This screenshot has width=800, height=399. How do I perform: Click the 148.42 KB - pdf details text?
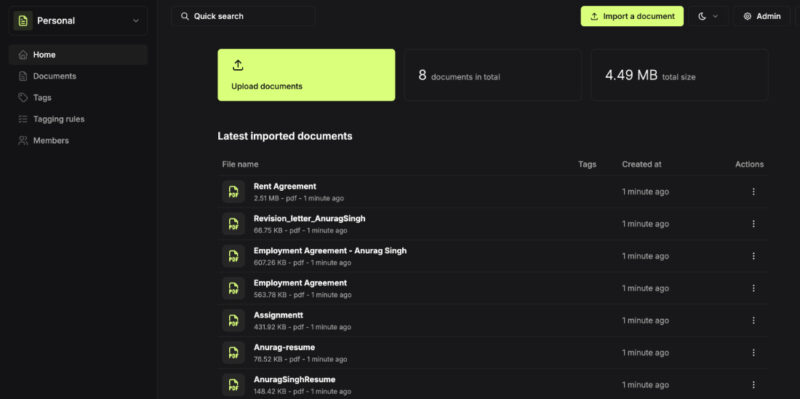pos(302,391)
